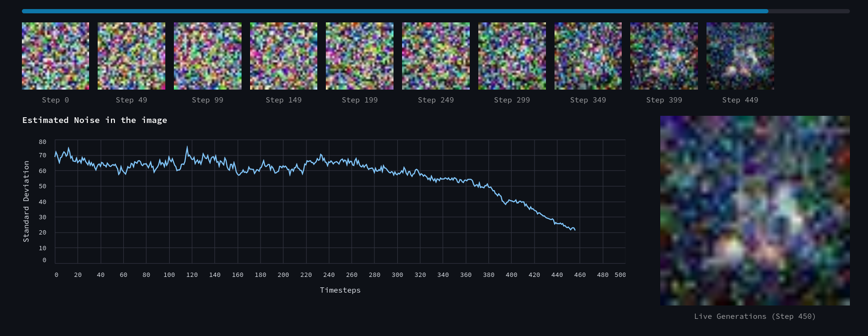
Task: Click the unfilled end of progress bar
Action: tap(809, 11)
